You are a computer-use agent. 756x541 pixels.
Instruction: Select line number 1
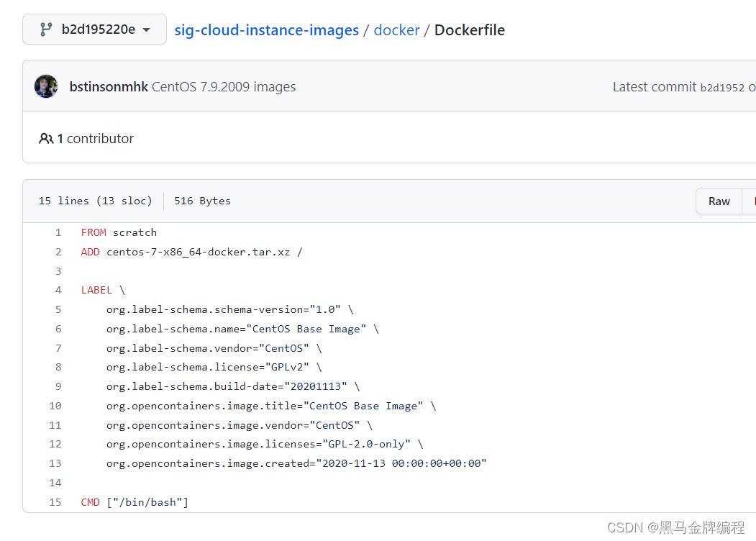pos(58,232)
